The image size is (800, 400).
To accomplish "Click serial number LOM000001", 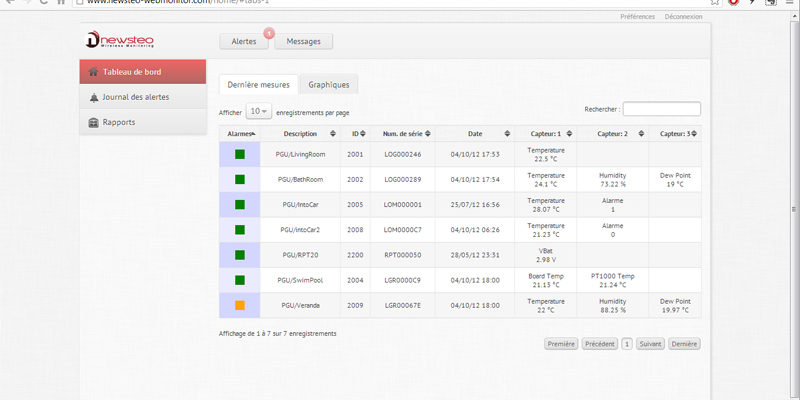I will (403, 205).
